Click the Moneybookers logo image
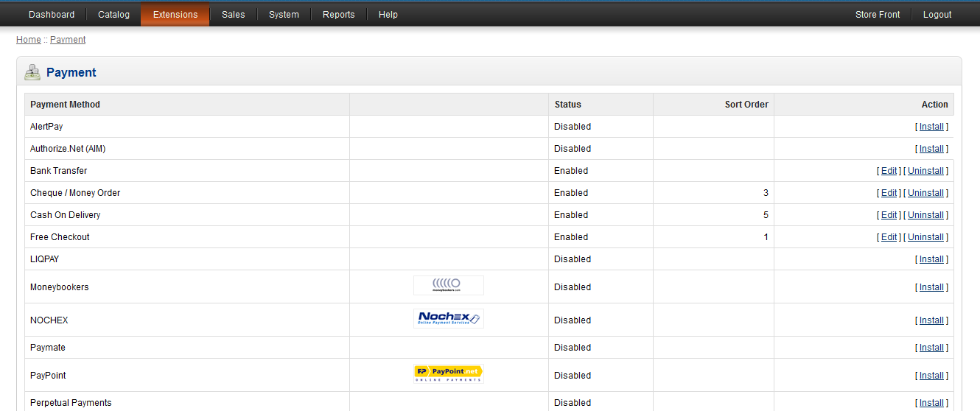Image resolution: width=980 pixels, height=411 pixels. tap(448, 286)
